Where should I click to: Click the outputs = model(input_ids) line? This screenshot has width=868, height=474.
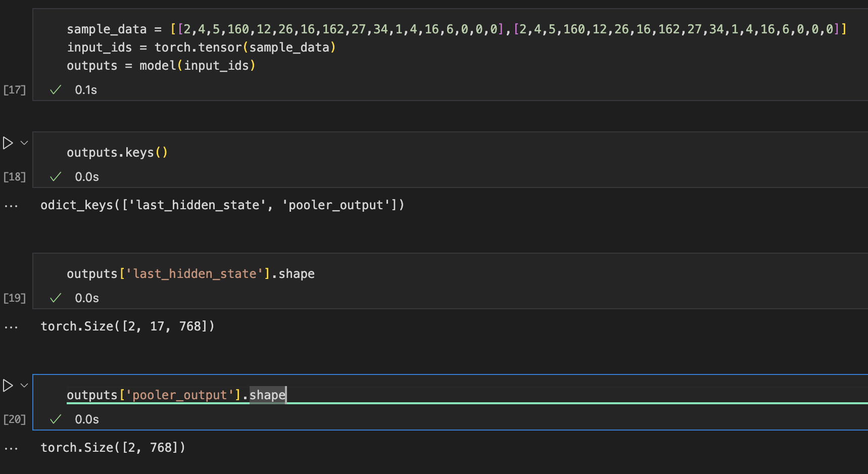[x=161, y=65]
